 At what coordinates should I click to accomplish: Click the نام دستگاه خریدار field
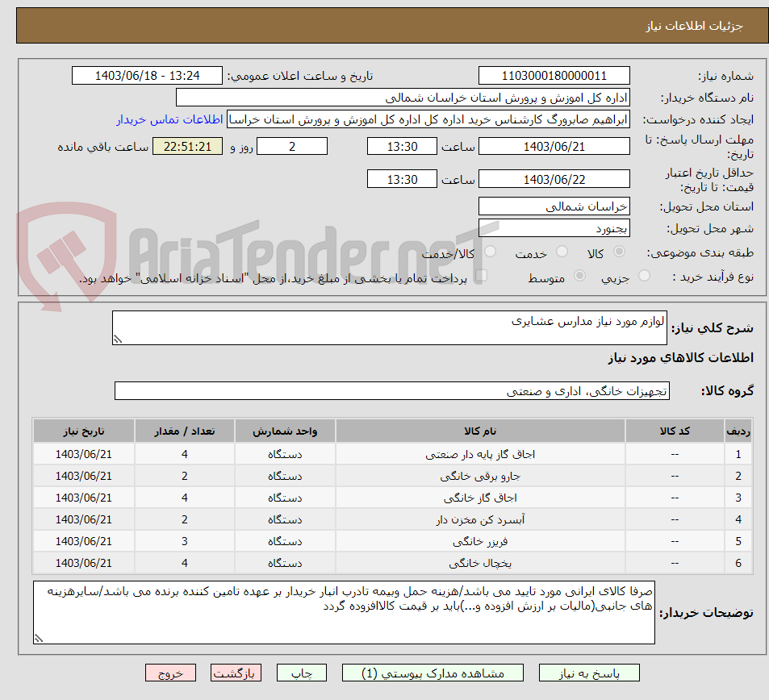coord(403,98)
